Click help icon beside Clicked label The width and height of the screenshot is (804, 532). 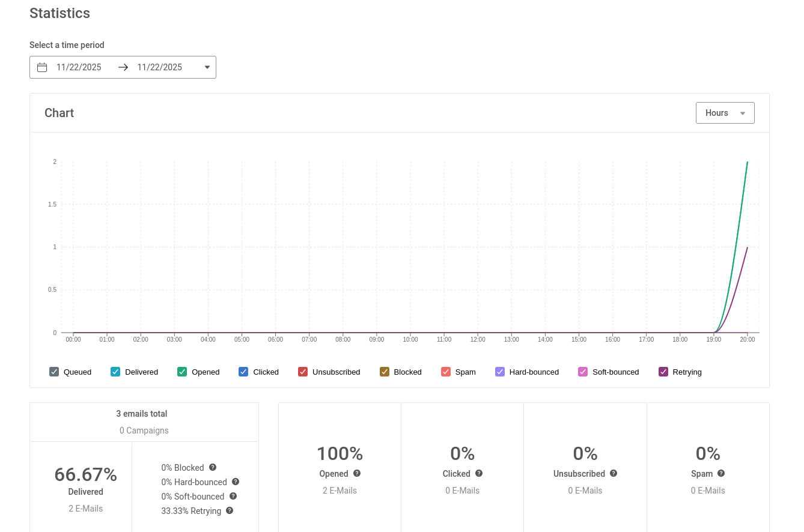pos(479,473)
